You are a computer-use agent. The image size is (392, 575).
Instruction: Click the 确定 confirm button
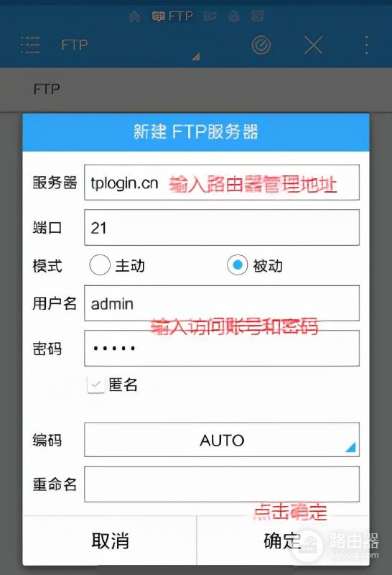click(x=283, y=540)
